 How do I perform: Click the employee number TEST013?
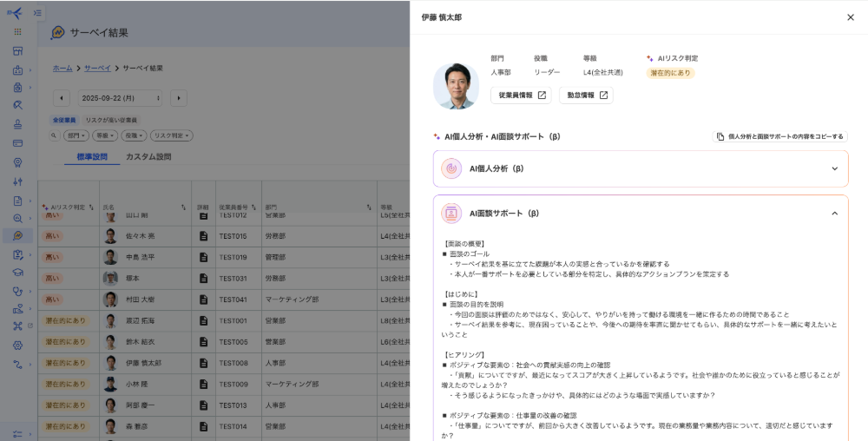click(x=233, y=405)
